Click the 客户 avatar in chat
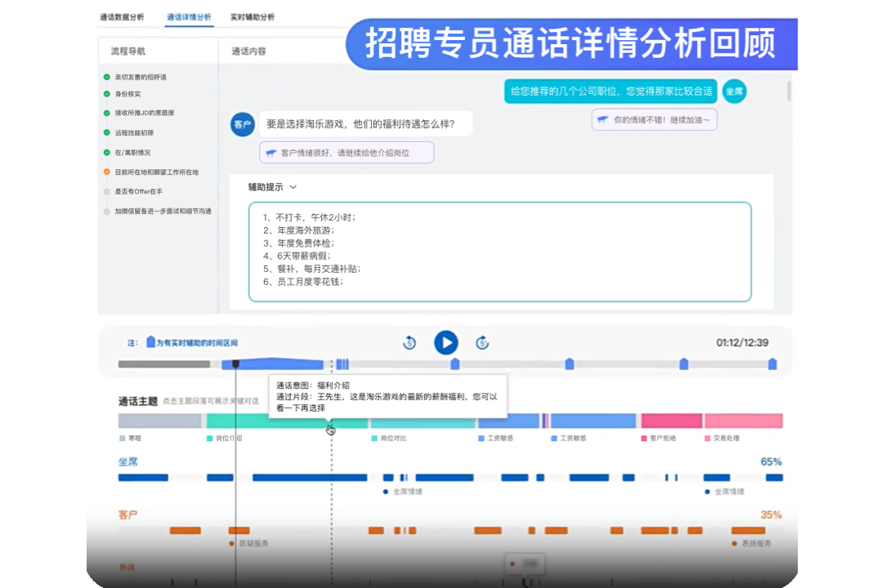The image size is (886, 588). click(243, 124)
